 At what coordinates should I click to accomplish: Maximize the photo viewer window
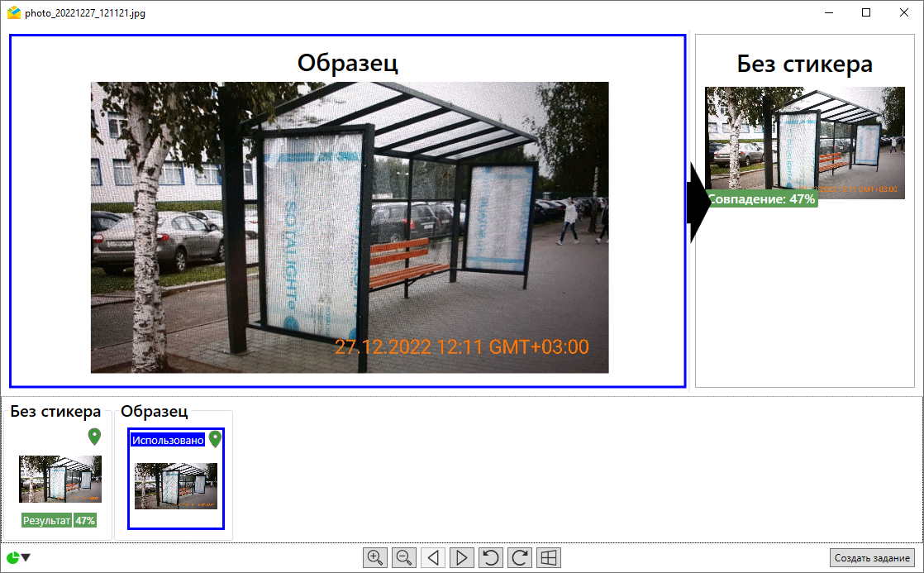(866, 12)
